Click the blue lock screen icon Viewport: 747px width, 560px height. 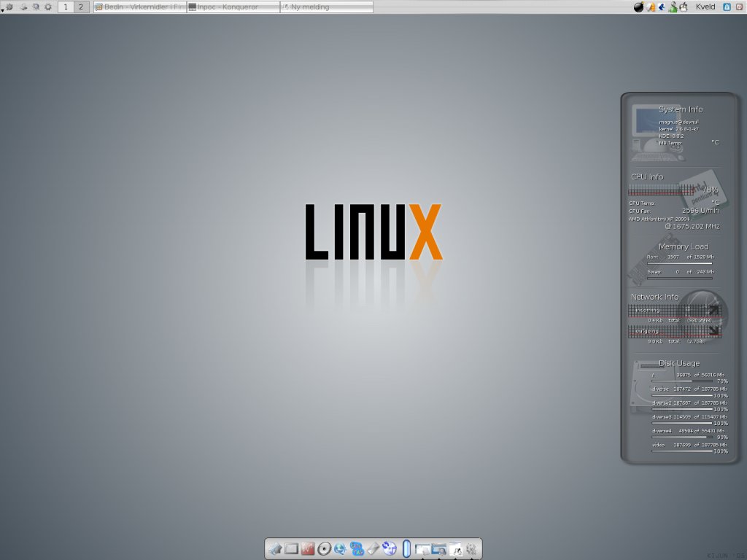pos(727,7)
